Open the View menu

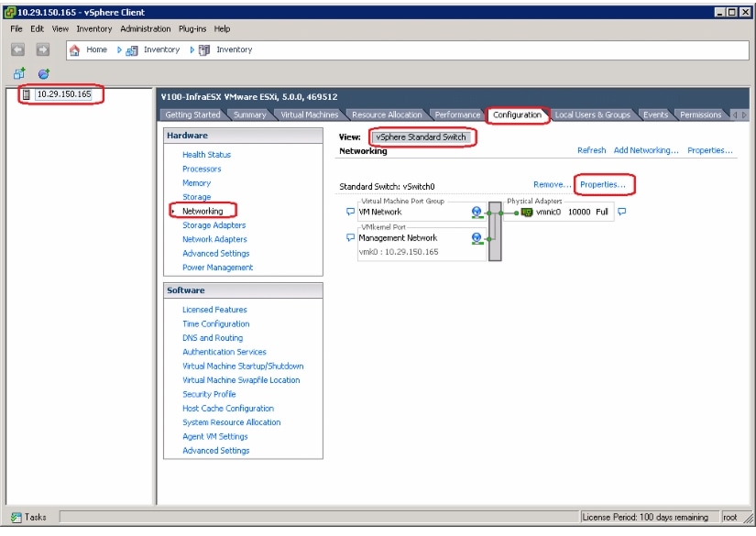click(x=60, y=29)
